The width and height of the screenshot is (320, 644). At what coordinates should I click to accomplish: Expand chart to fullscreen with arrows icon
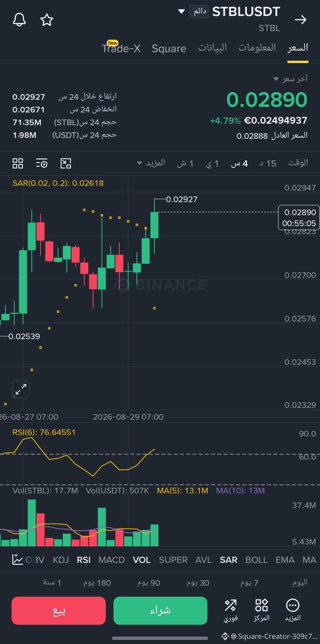point(21,389)
